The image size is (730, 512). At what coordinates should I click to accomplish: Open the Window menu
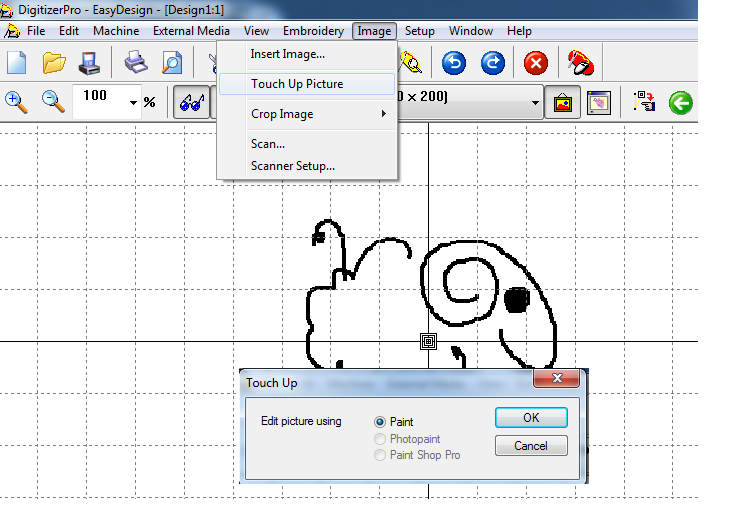pos(471,31)
